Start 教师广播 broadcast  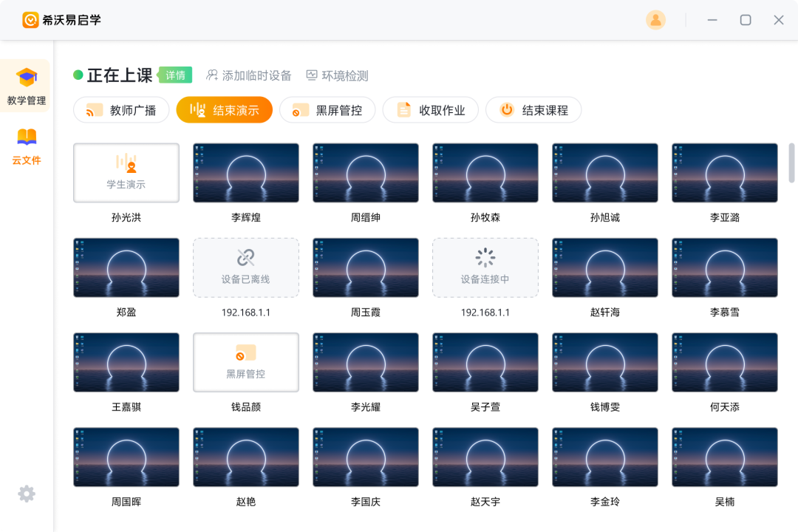[121, 110]
